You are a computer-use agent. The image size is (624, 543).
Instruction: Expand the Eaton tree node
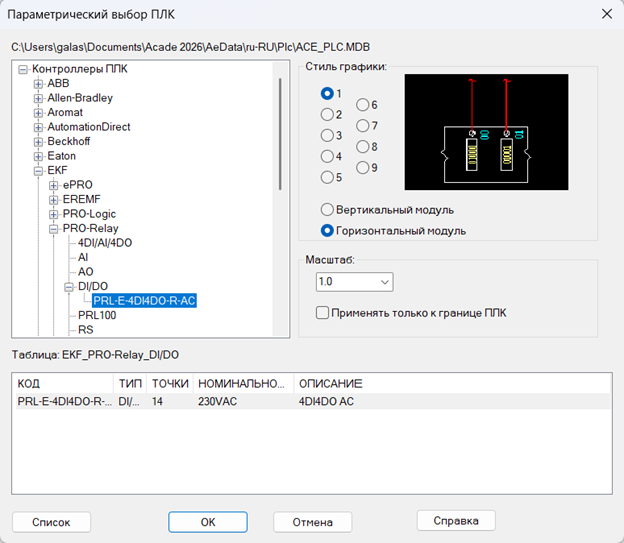[38, 156]
